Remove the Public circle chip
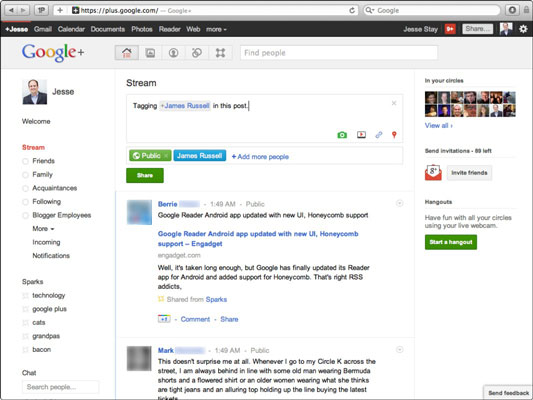 (166, 156)
